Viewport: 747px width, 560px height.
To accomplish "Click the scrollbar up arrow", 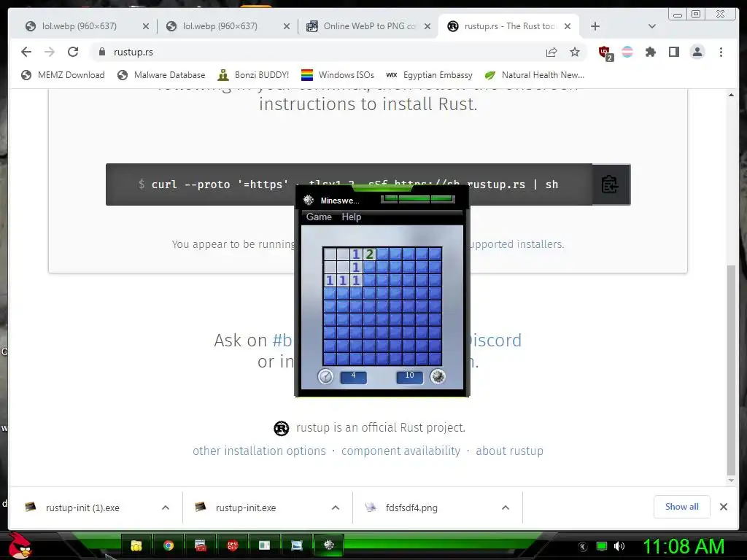I will tap(731, 96).
